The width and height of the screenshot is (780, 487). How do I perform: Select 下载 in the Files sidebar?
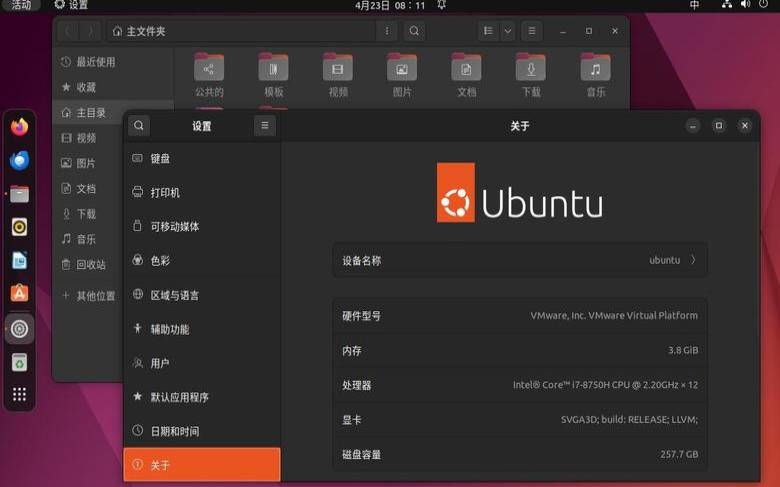pos(89,214)
